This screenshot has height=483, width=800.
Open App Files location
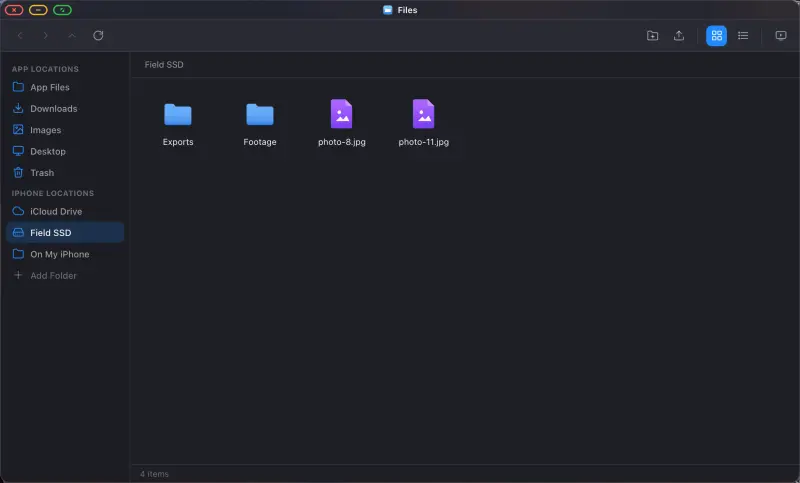[x=65, y=87]
